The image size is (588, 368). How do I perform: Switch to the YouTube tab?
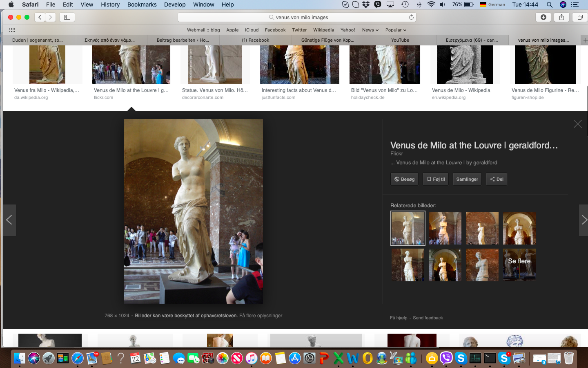400,40
